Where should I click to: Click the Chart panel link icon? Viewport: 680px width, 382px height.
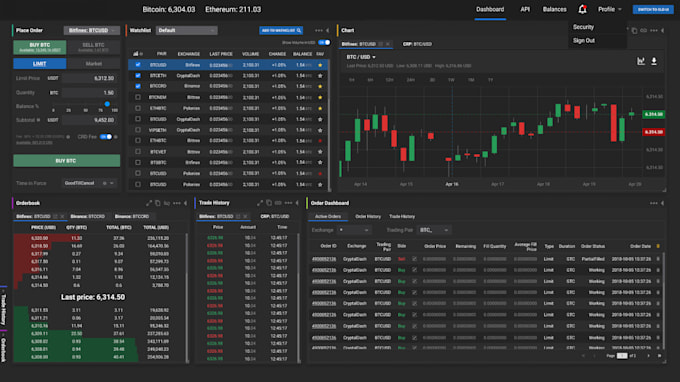coord(644,30)
